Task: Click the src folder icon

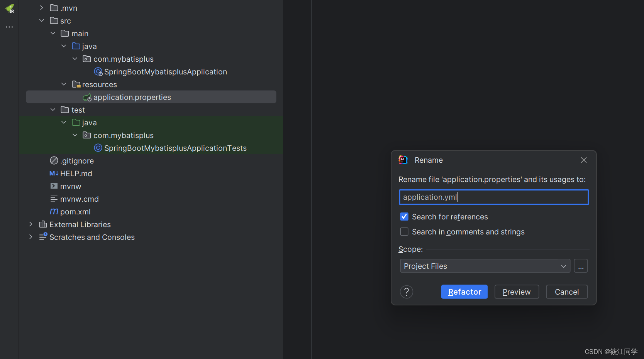Action: click(x=54, y=20)
